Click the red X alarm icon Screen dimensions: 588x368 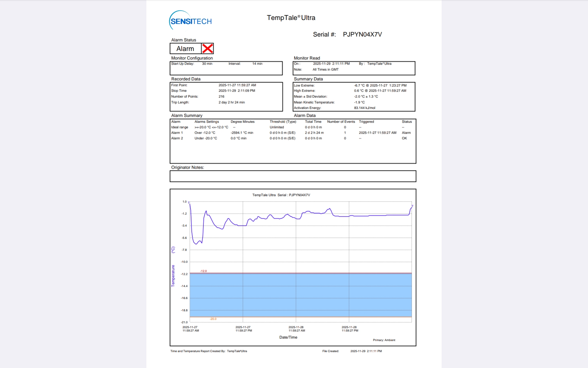tap(207, 48)
